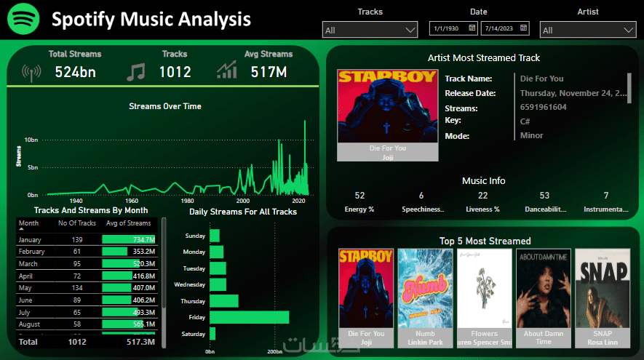The width and height of the screenshot is (644, 360).
Task: Click the Total Streams broadcast antenna icon
Action: tap(31, 73)
